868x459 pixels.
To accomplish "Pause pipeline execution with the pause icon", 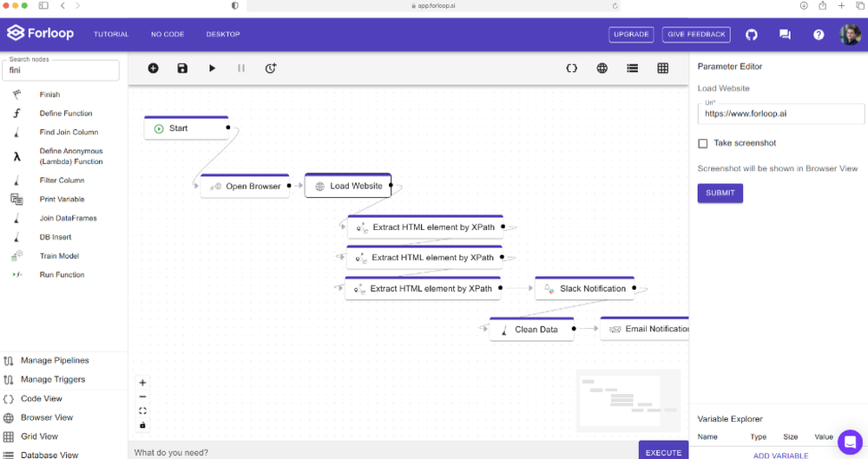I will point(240,68).
